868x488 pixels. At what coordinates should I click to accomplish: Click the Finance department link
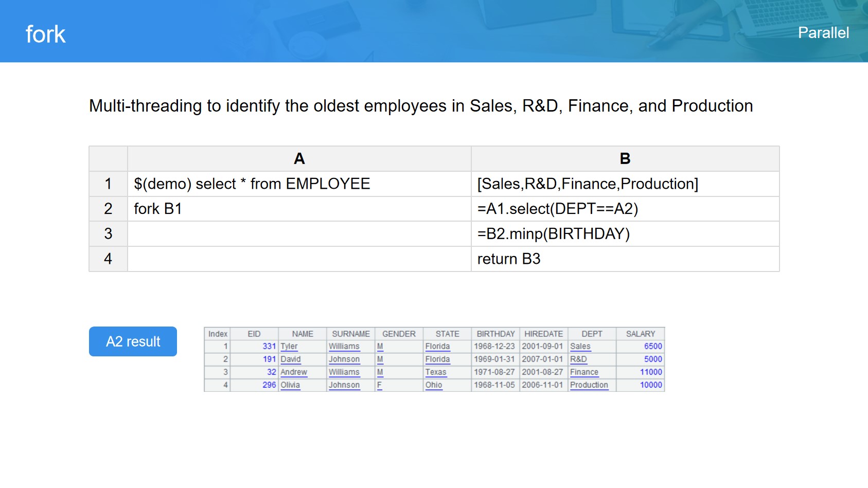(x=584, y=372)
